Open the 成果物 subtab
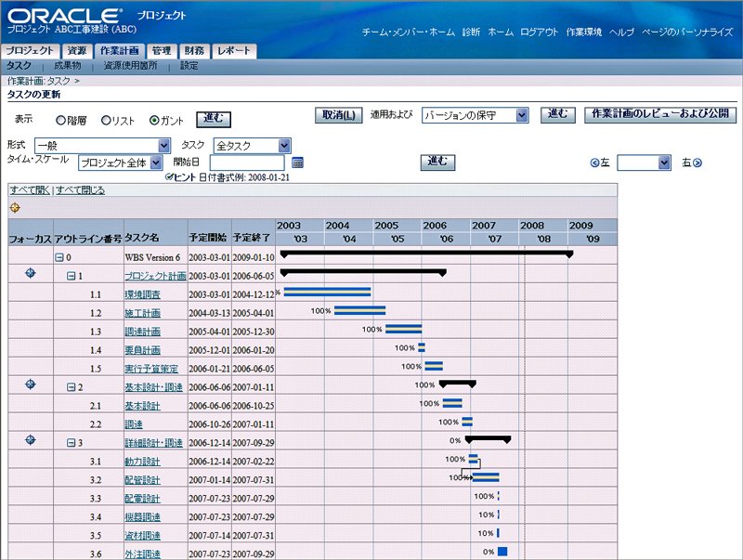 tap(67, 66)
